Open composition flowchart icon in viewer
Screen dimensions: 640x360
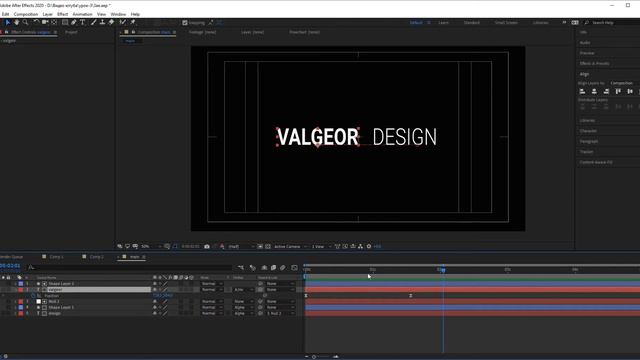pos(360,247)
